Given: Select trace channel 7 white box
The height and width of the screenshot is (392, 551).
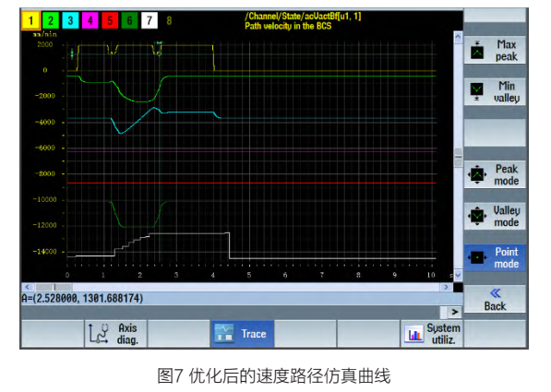Looking at the screenshot, I should pos(150,20).
